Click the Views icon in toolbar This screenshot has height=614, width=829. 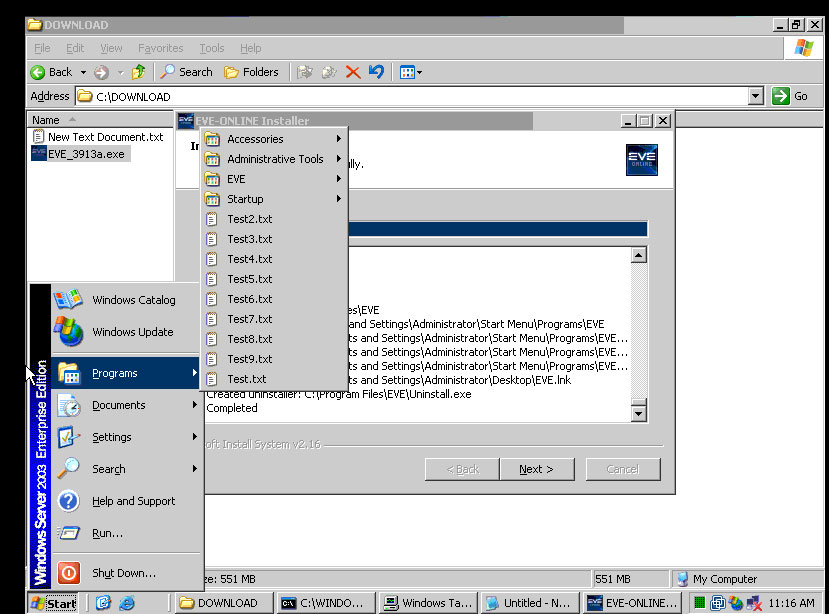[407, 72]
